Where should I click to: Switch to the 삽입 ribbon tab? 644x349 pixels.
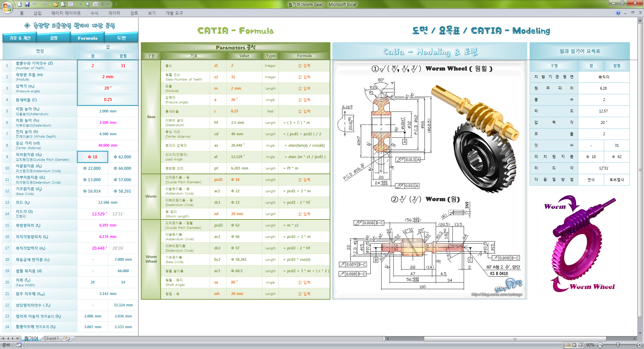pyautogui.click(x=37, y=13)
